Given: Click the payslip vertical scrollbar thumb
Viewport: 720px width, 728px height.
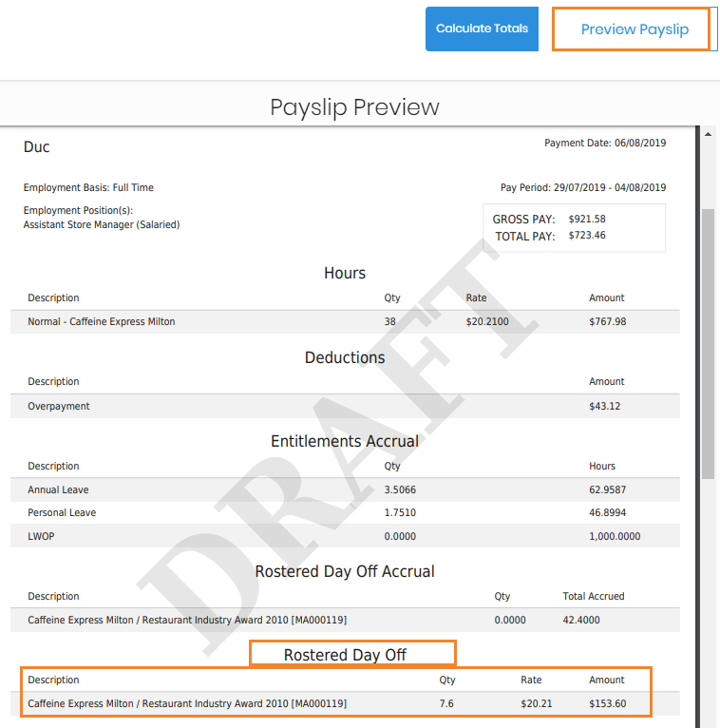Looking at the screenshot, I should (708, 342).
